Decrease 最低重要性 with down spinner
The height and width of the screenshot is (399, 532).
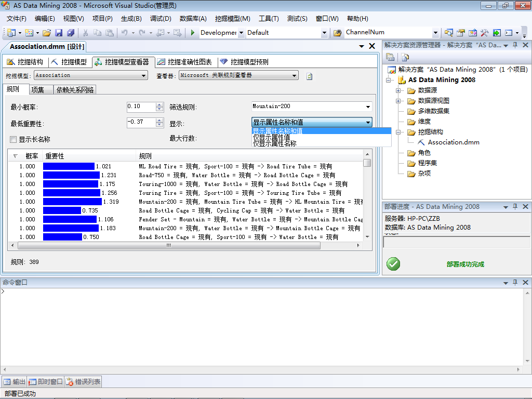(159, 125)
